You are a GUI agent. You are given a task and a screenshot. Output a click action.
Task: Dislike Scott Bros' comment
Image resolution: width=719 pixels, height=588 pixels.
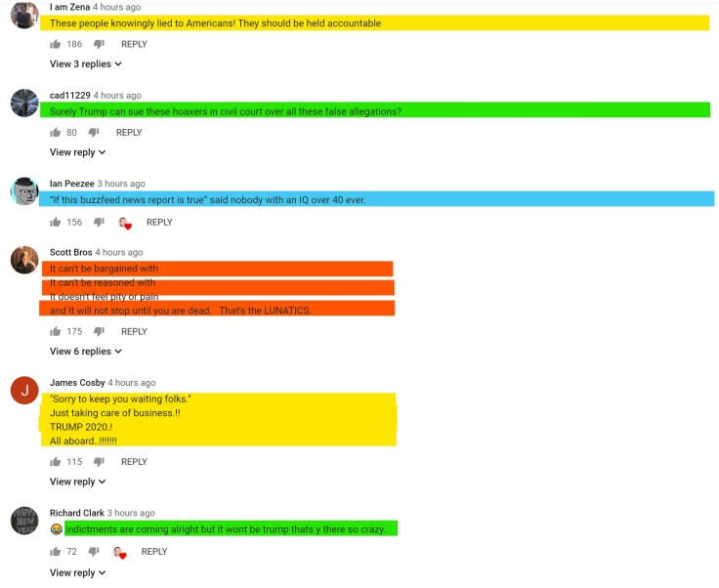point(99,331)
